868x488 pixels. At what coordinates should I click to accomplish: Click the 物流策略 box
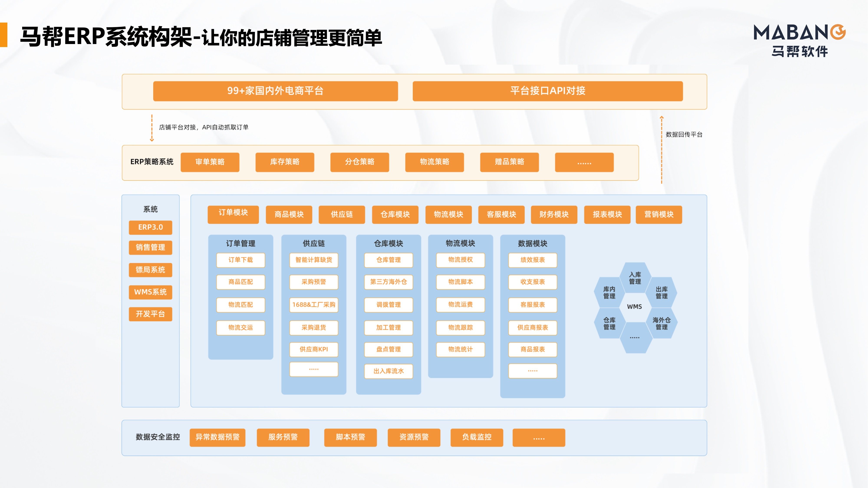434,162
